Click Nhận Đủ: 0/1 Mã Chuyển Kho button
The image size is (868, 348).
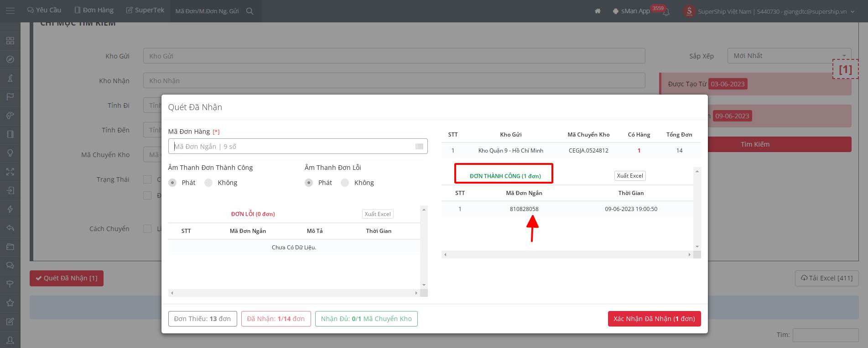[x=366, y=319]
